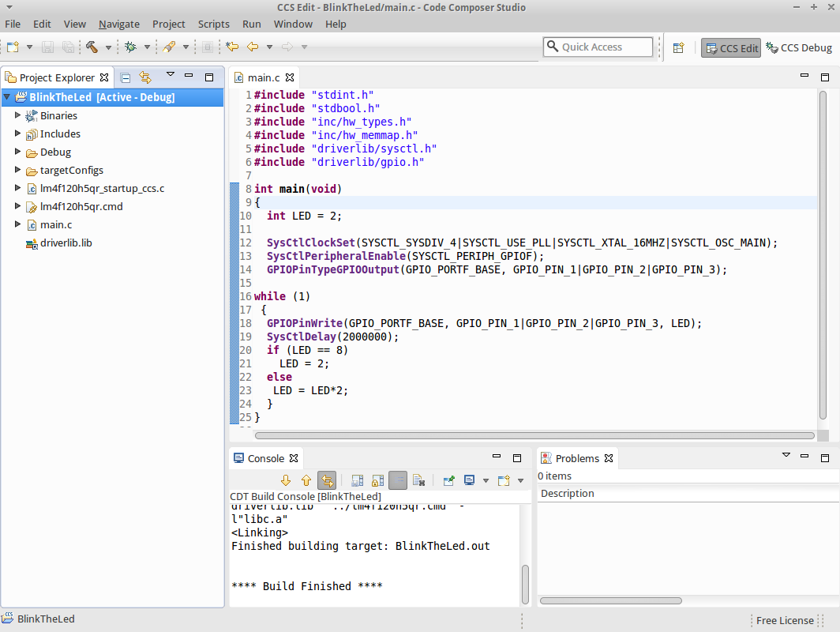Maximize the Problems panel
The width and height of the screenshot is (840, 632).
(825, 457)
